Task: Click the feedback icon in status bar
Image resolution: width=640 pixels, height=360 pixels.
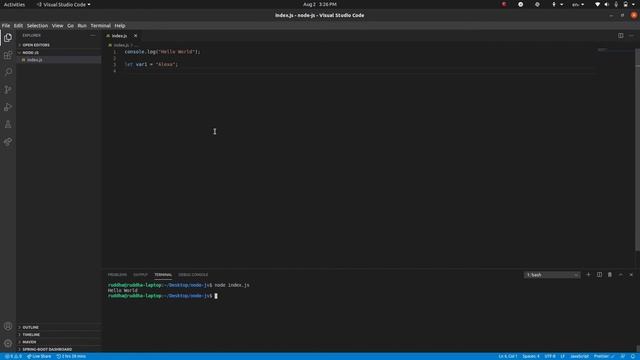Action: coord(623,356)
